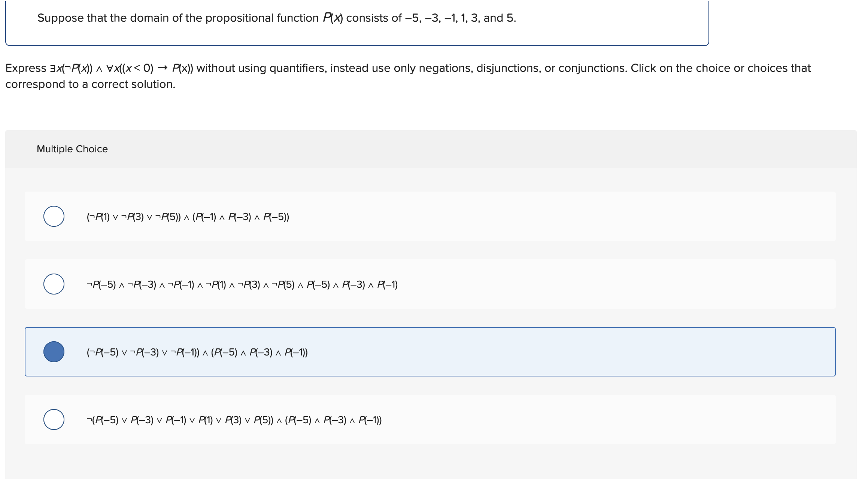Click the Multiple Choice section header

point(72,149)
